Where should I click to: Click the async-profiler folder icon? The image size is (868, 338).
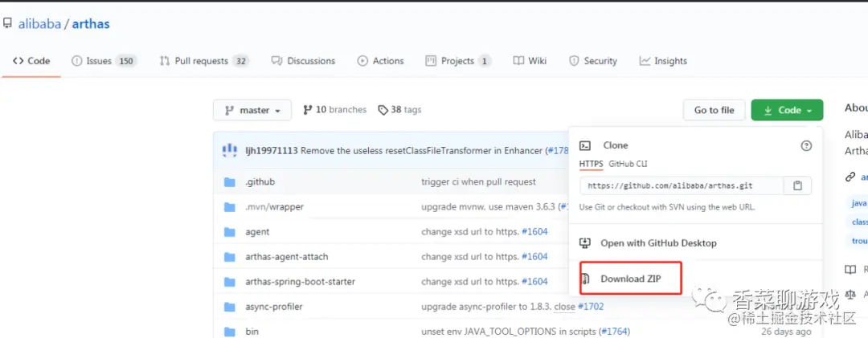tap(230, 307)
